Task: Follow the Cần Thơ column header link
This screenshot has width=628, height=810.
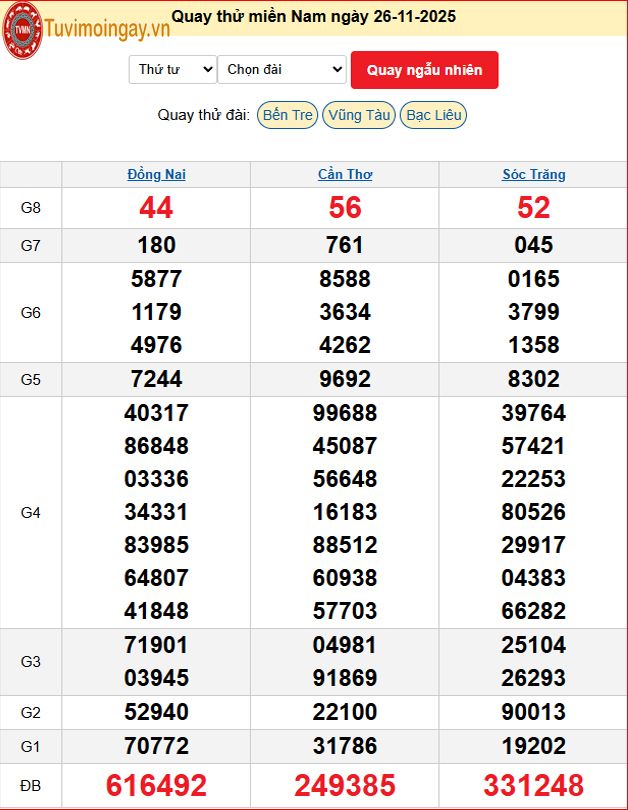Action: click(345, 174)
